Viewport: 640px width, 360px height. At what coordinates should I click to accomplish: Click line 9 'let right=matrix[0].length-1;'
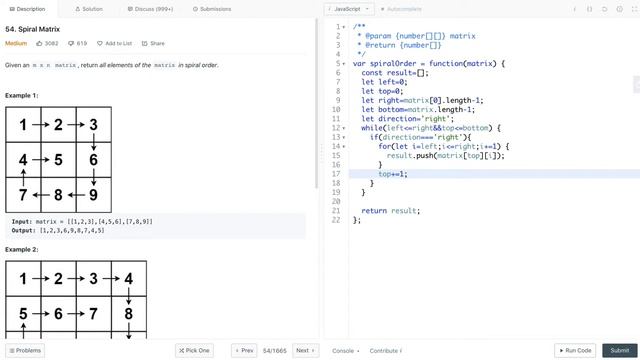click(422, 100)
